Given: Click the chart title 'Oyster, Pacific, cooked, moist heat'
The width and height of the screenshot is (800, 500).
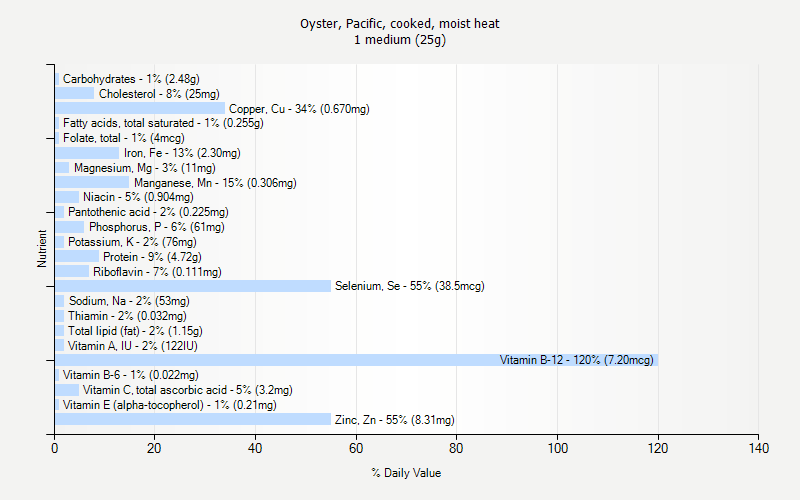Looking at the screenshot, I should pos(399,24).
